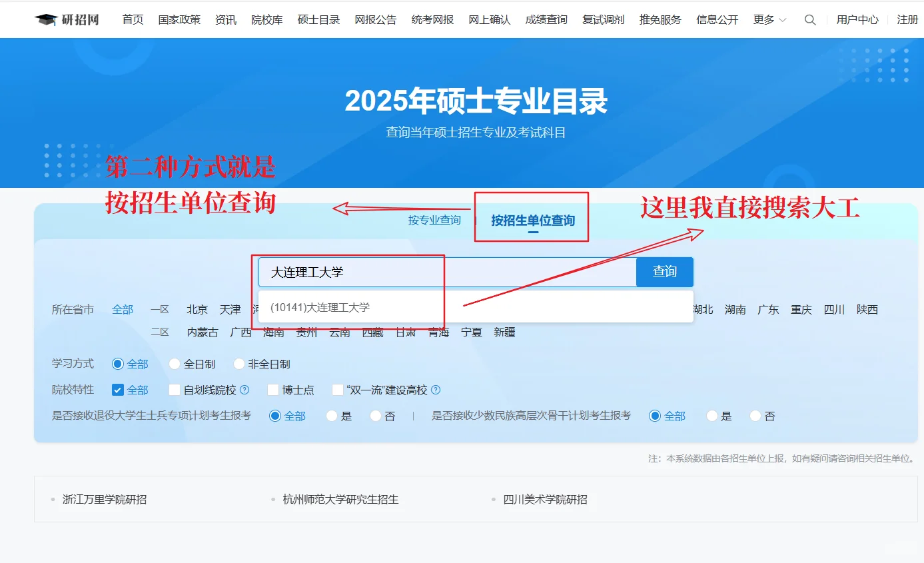Screen dimensions: 924x563
Task: Check the 自划线院校 checkbox
Action: [x=173, y=390]
